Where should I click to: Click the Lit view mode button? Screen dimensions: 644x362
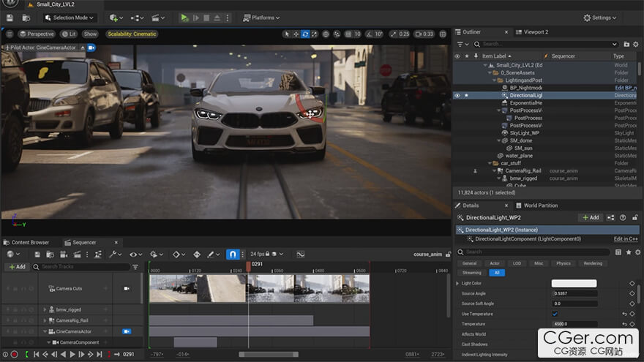(69, 34)
